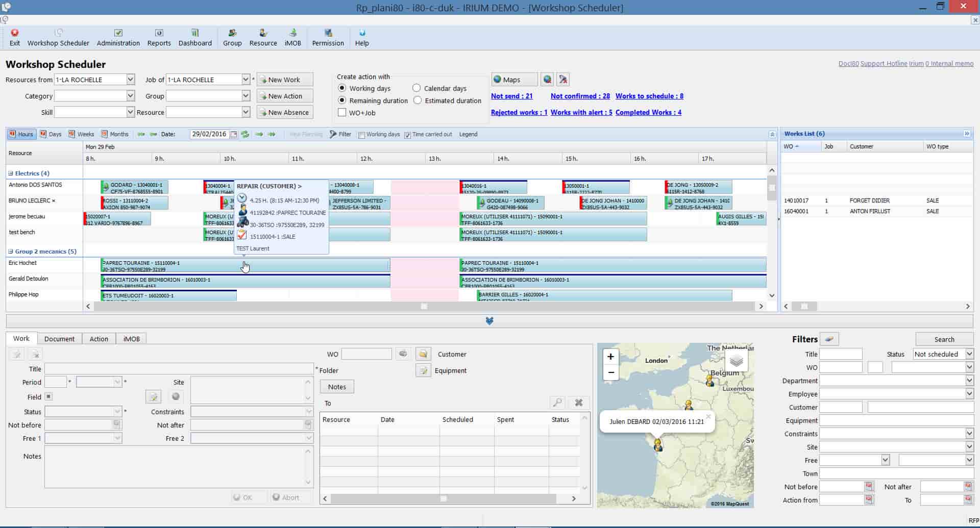This screenshot has height=528, width=980.
Task: Click the Resource icon in the top toolbar
Action: click(x=263, y=37)
